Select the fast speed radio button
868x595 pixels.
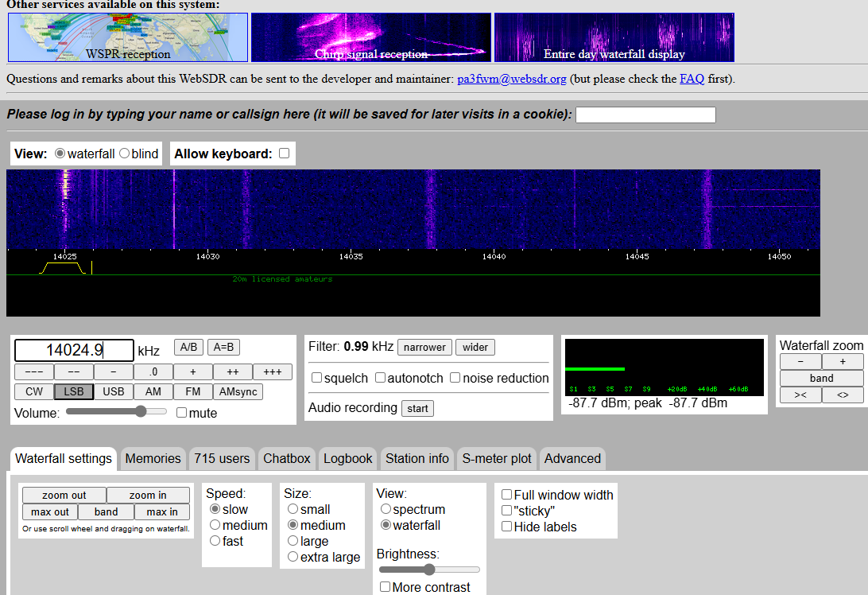click(x=215, y=541)
